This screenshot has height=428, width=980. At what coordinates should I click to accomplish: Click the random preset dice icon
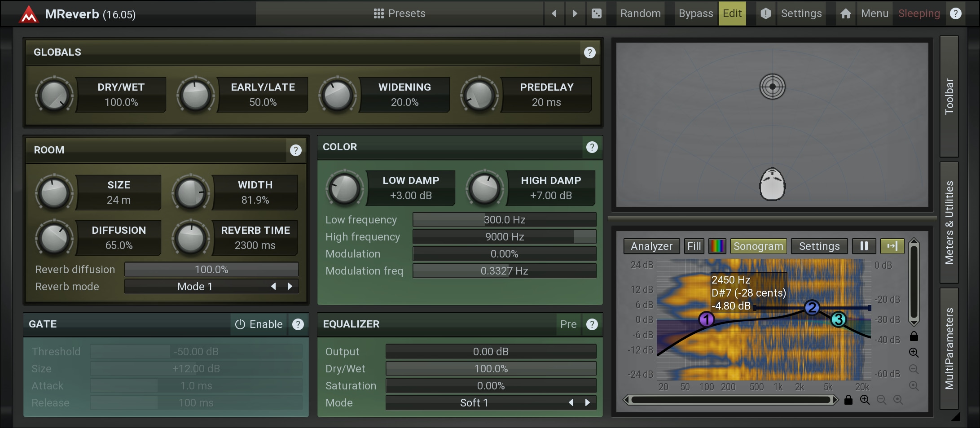point(597,13)
